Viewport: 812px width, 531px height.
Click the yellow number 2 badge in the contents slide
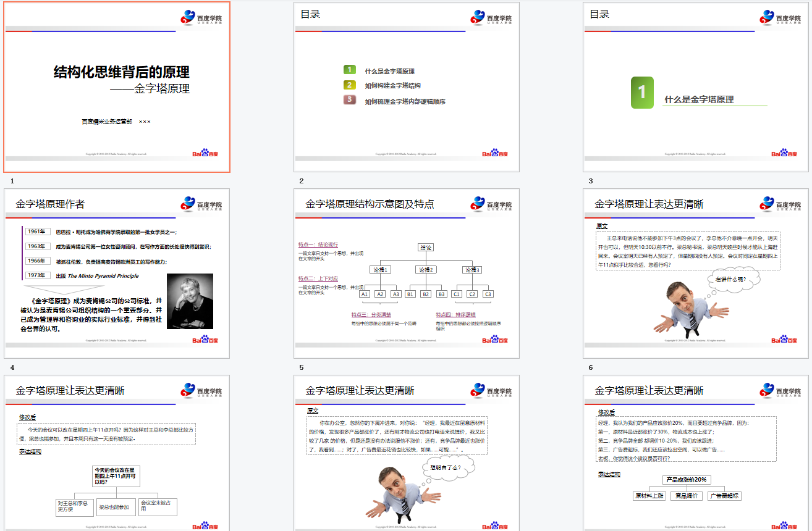pos(350,85)
